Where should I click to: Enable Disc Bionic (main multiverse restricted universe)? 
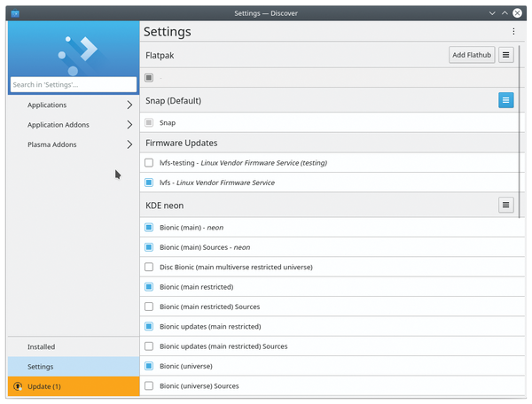pyautogui.click(x=149, y=267)
